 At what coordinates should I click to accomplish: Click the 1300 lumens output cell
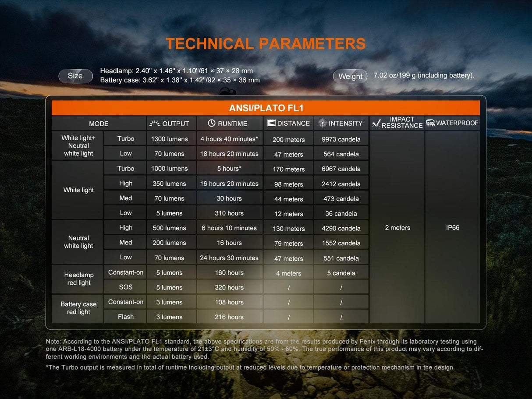click(x=170, y=139)
